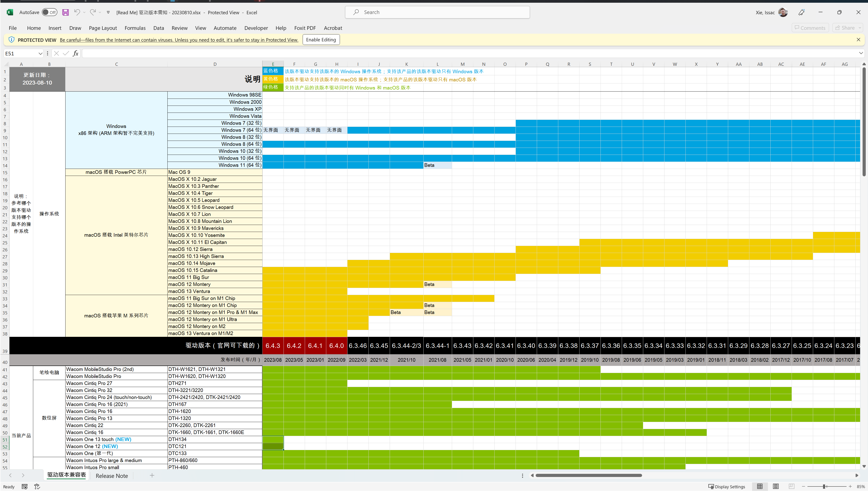Close the Protected View message bar
Image resolution: width=868 pixels, height=491 pixels.
[x=858, y=40]
